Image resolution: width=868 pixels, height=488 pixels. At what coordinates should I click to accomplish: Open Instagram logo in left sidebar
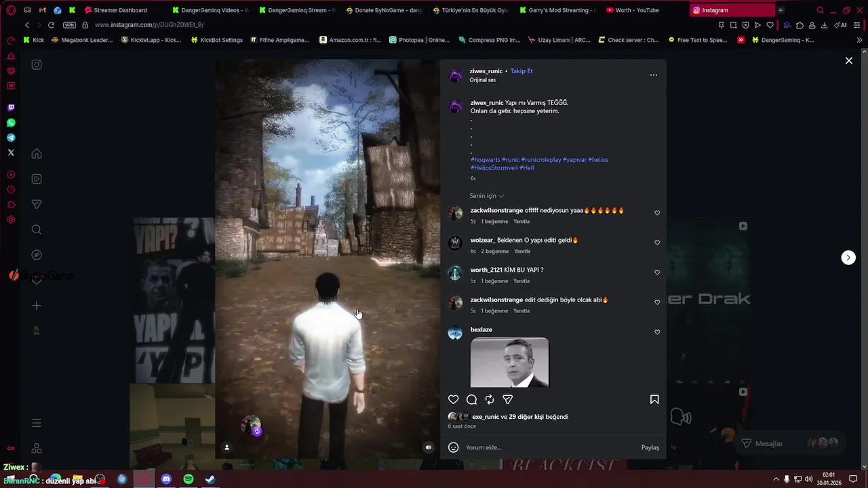[37, 65]
